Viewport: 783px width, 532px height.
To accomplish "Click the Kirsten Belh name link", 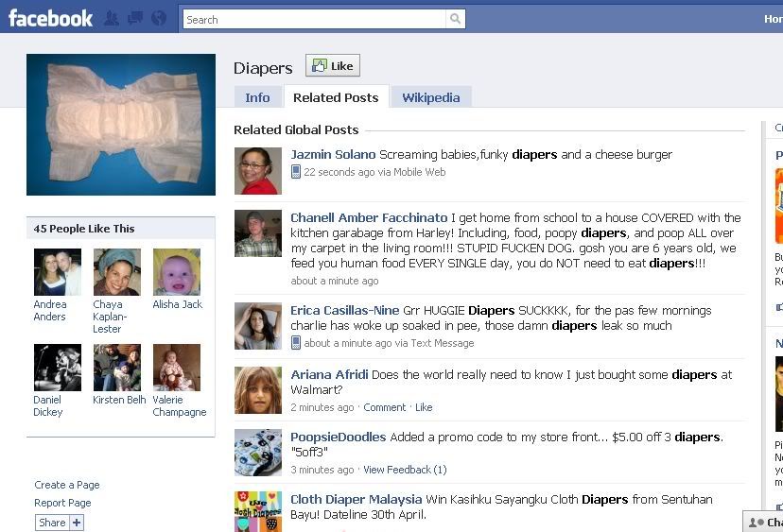I will [119, 400].
